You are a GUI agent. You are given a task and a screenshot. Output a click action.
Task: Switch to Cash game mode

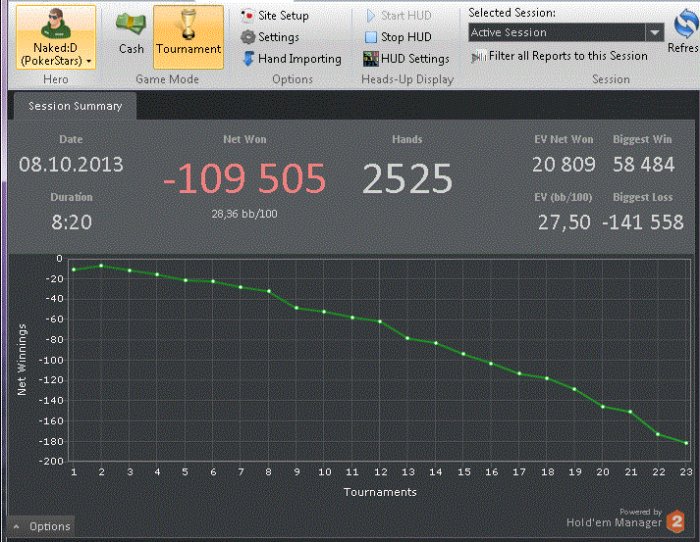click(131, 34)
